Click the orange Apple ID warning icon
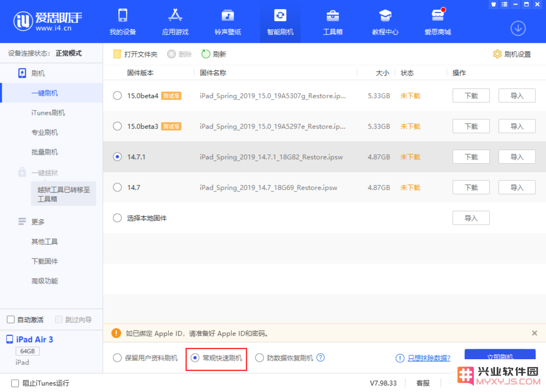 pos(116,333)
